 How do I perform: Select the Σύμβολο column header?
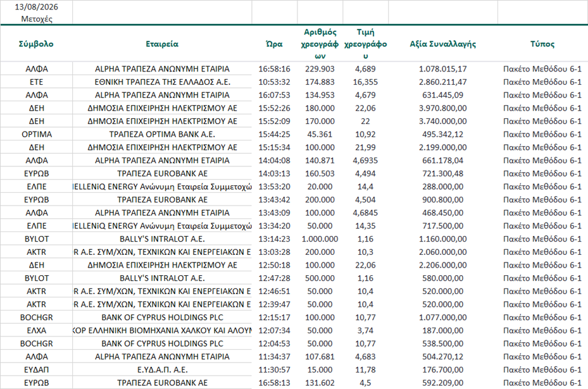click(x=36, y=44)
